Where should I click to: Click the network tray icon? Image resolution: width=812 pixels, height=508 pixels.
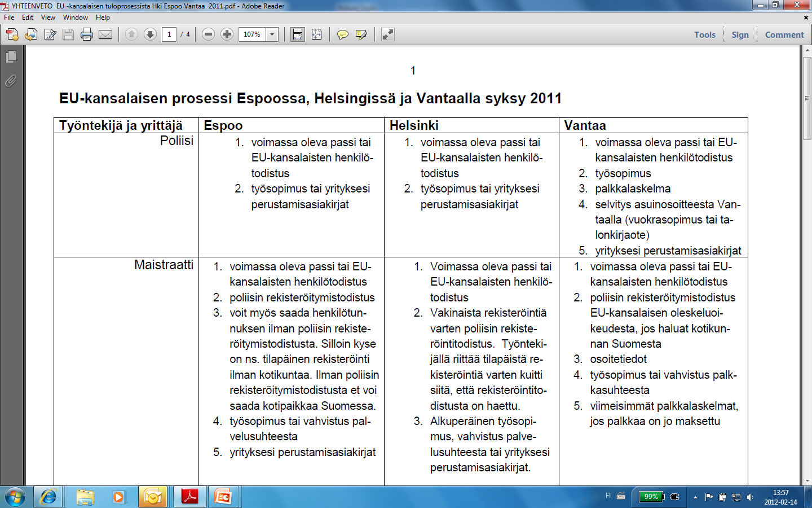[x=736, y=497]
